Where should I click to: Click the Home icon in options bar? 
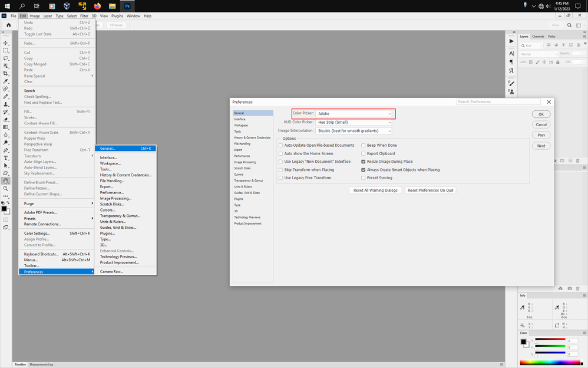pos(9,25)
